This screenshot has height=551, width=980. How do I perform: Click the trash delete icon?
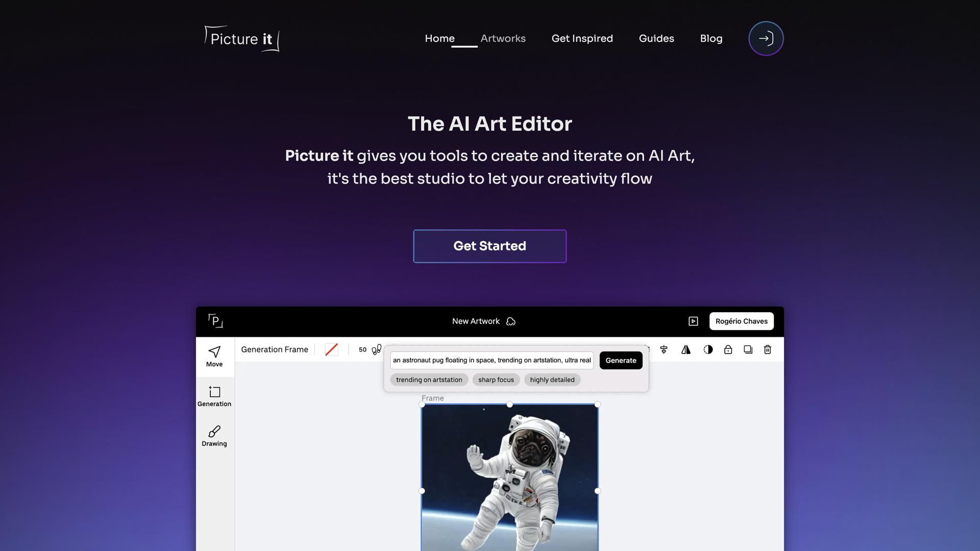(767, 349)
